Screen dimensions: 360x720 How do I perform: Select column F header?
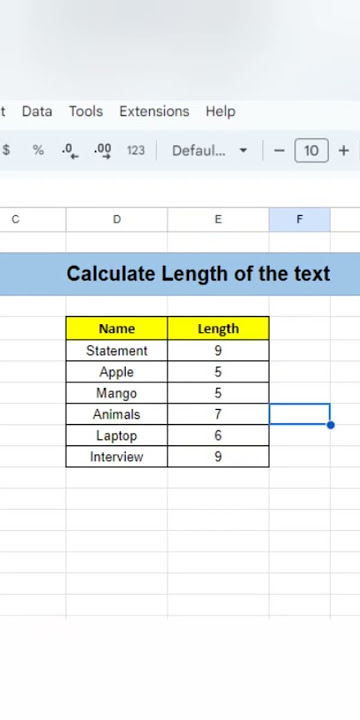(x=299, y=219)
